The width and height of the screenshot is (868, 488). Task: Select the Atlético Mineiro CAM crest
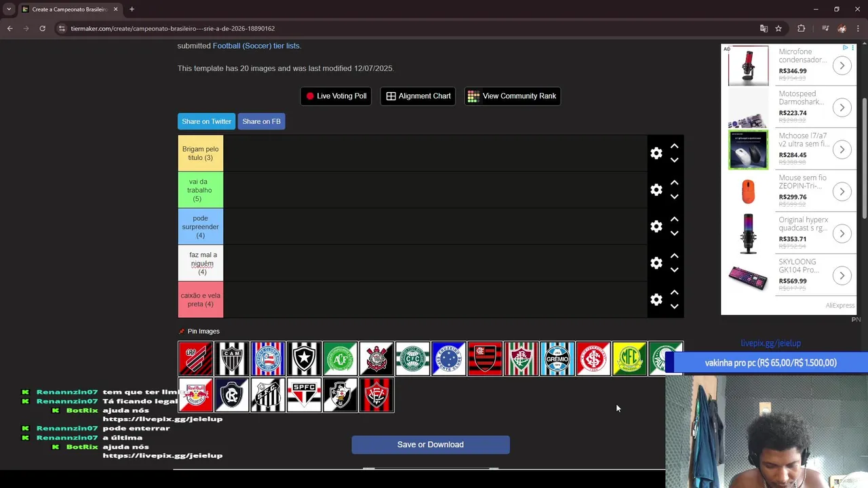coord(232,359)
